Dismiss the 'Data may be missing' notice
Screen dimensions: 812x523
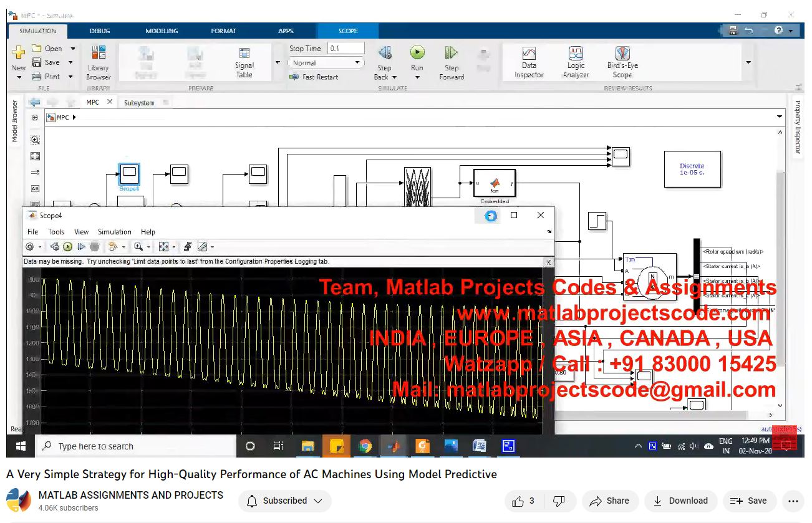[x=548, y=262]
